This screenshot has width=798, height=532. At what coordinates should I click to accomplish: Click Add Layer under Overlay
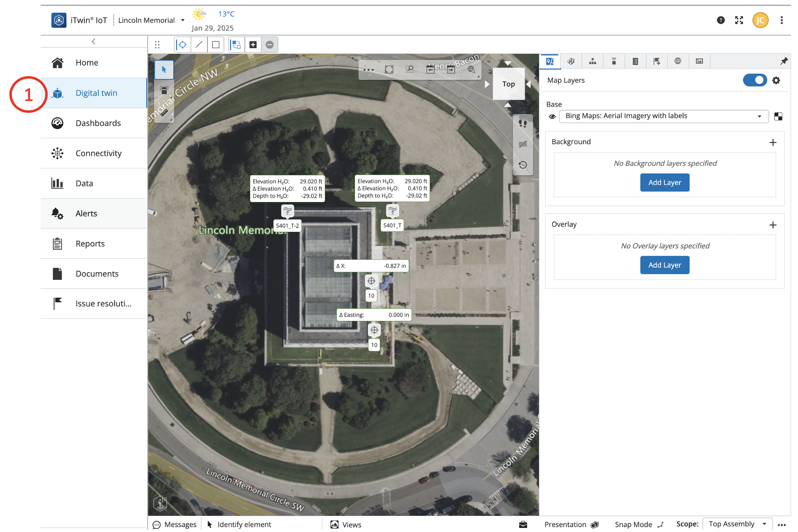tap(664, 265)
